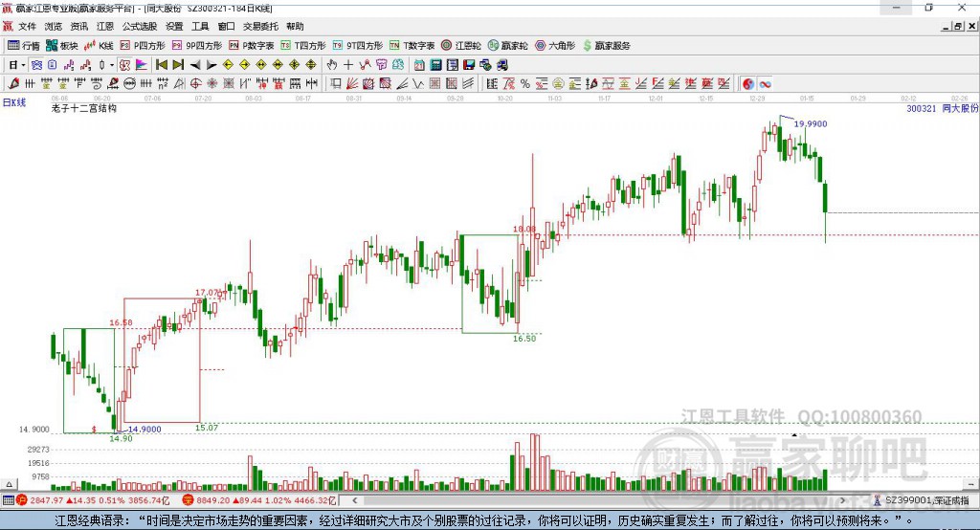Select the rectangle box drawing tool
This screenshot has width=980, height=530.
[336, 84]
